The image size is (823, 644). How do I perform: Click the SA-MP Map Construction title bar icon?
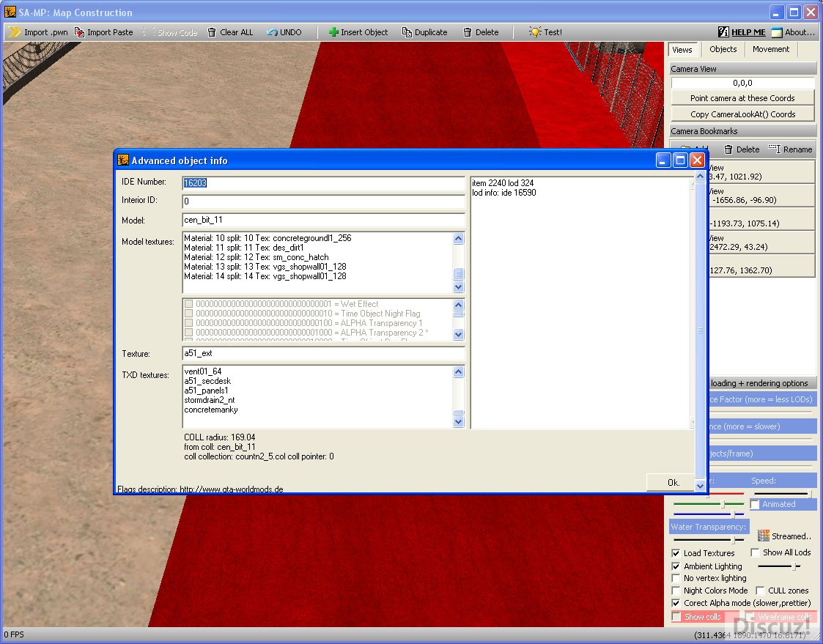(x=10, y=11)
